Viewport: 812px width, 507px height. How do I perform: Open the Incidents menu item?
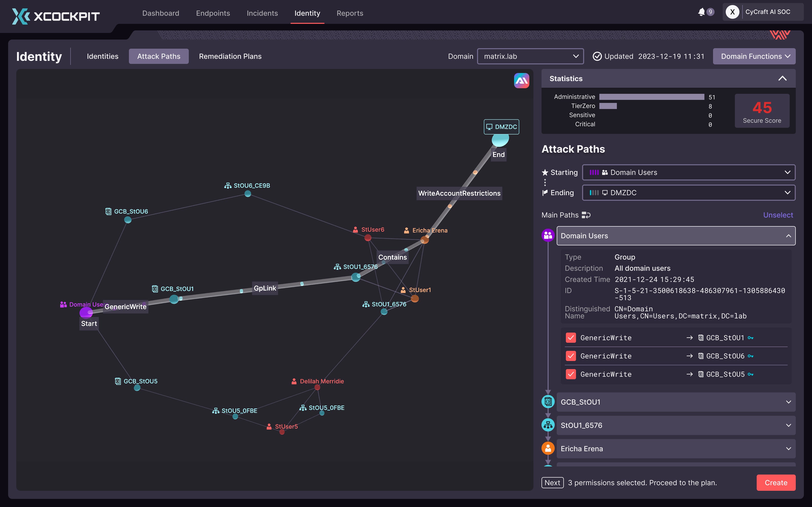(x=262, y=13)
